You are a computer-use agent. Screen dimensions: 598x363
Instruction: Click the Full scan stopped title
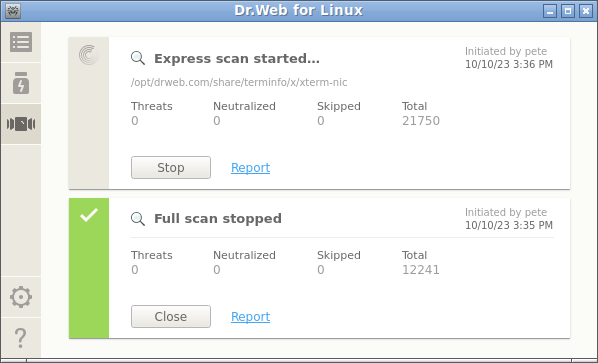pyautogui.click(x=218, y=219)
